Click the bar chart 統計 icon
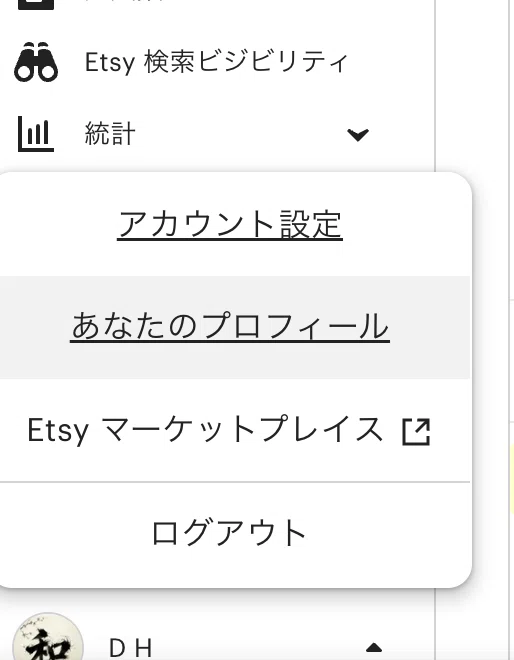Image resolution: width=514 pixels, height=660 pixels. tap(36, 134)
